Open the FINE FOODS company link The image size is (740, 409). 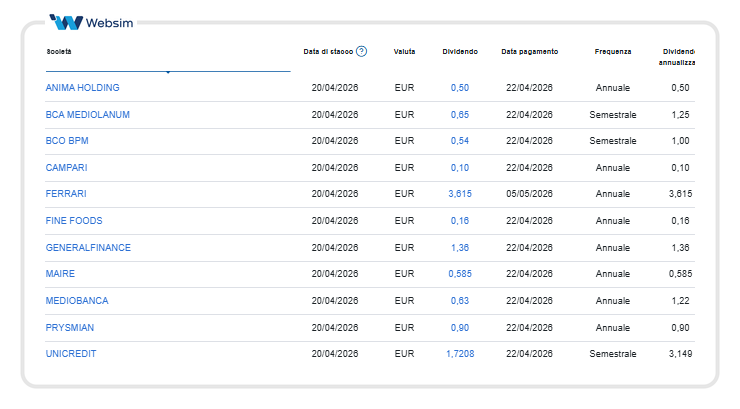point(74,220)
